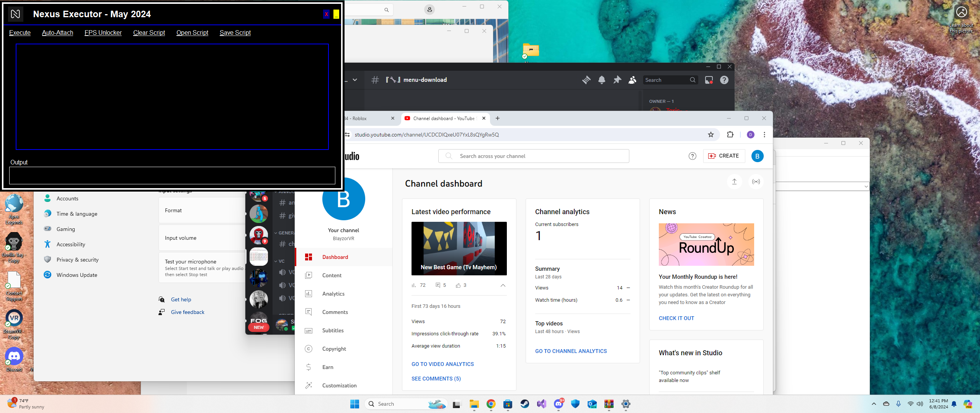Screen dimensions: 980x413
Task: Click the Go Live broadcast icon
Action: pos(756,182)
